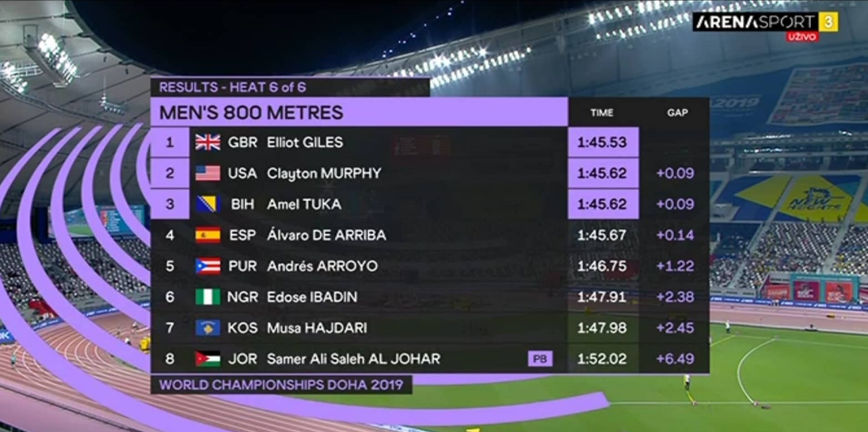
Task: Click the PB badge on Al Johar's row
Action: coord(540,358)
